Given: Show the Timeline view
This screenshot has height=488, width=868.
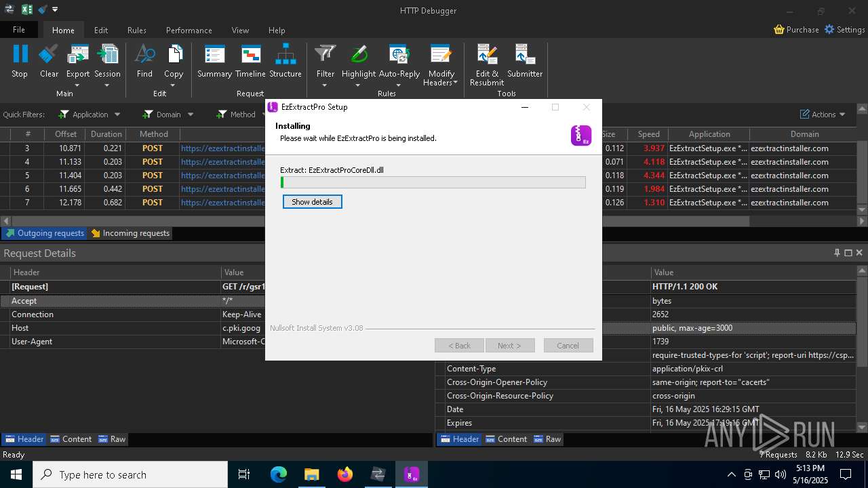Looking at the screenshot, I should point(250,61).
